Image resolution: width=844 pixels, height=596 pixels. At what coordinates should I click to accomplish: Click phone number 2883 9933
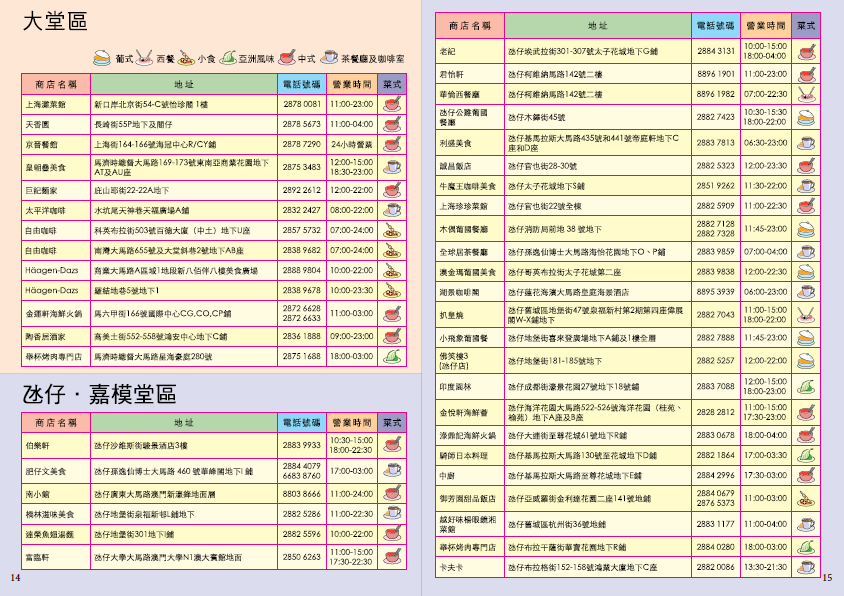point(301,445)
